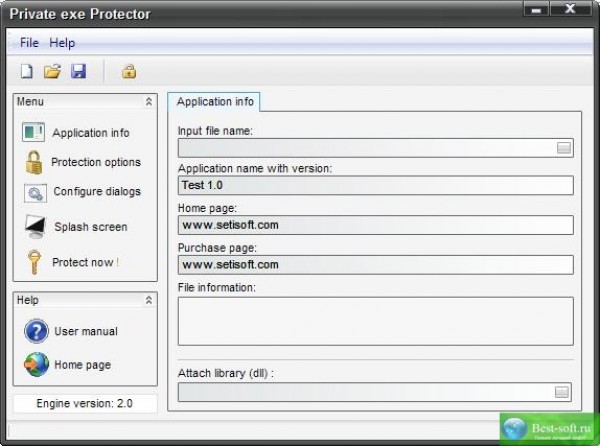The width and height of the screenshot is (600, 446).
Task: Click into the Purchase page URL field
Action: 375,265
